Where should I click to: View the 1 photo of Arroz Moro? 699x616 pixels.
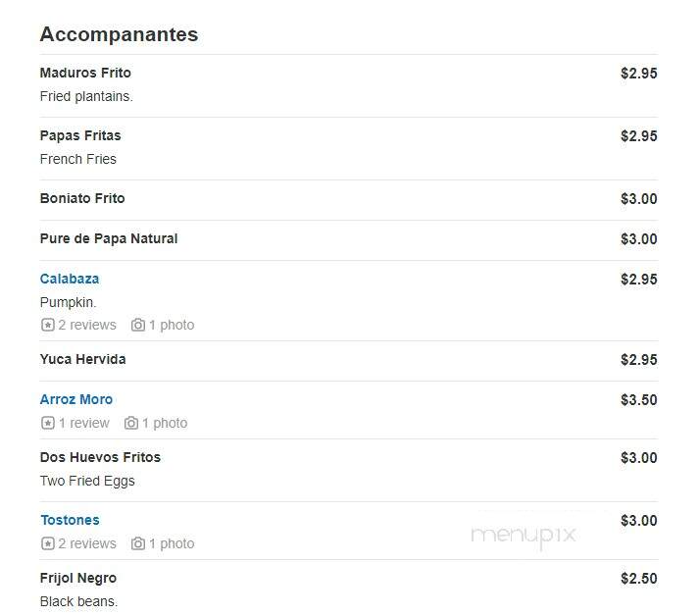(165, 423)
